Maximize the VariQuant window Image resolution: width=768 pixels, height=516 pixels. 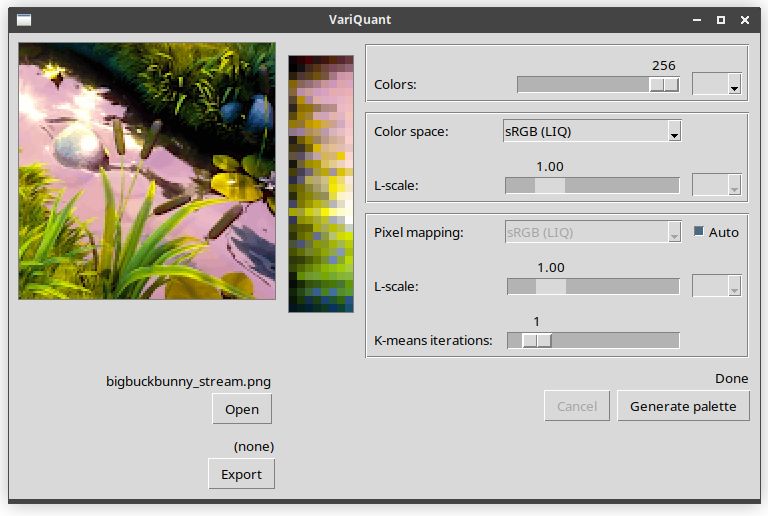721,20
